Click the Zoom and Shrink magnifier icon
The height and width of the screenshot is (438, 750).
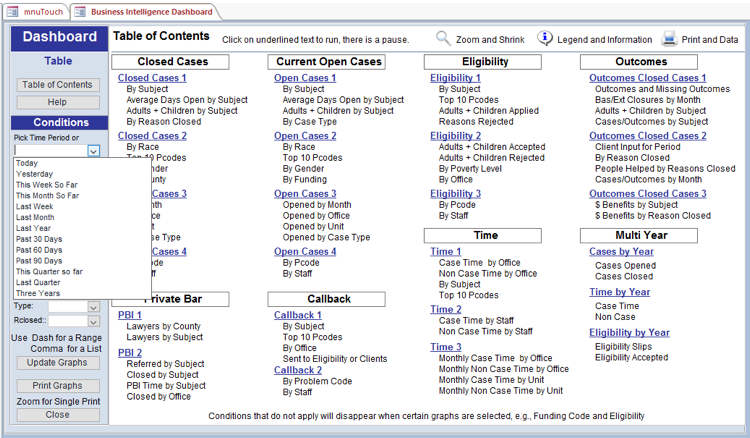(443, 39)
